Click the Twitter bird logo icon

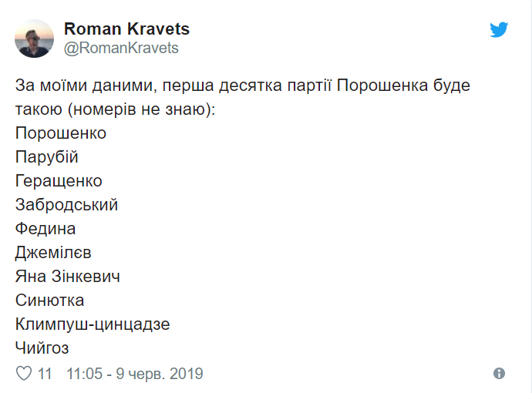[499, 29]
